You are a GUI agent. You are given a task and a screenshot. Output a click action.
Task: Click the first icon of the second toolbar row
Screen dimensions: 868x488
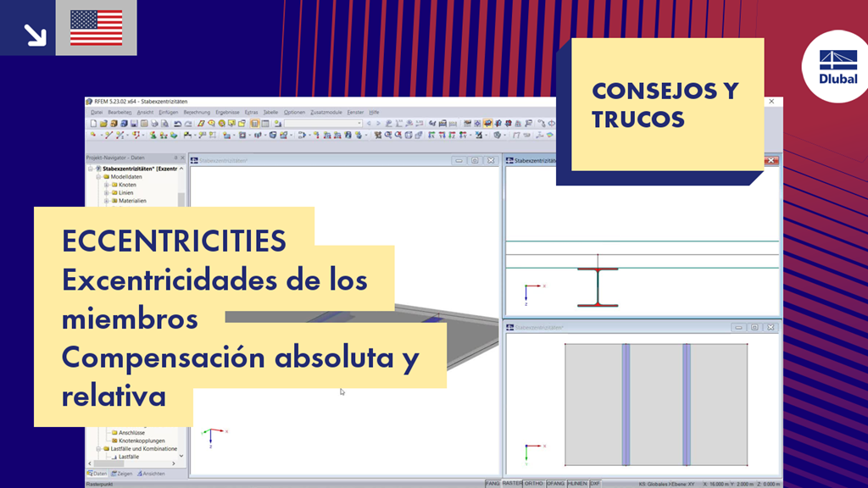pyautogui.click(x=93, y=135)
